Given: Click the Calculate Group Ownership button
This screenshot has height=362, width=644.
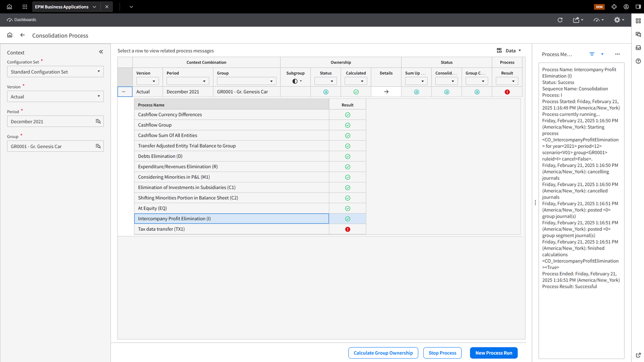Looking at the screenshot, I should [383, 353].
